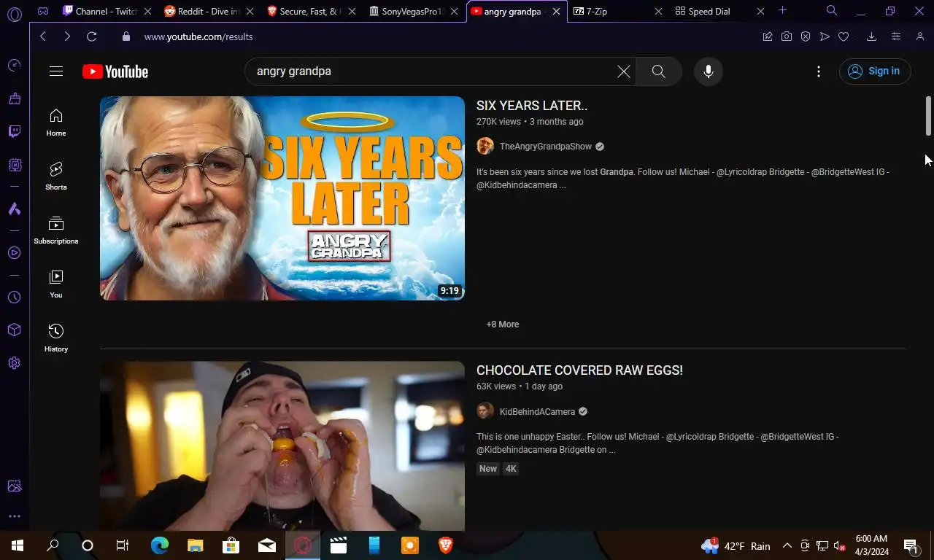This screenshot has width=934, height=560.
Task: Open the GX Corner gamepad icon
Action: click(43, 12)
